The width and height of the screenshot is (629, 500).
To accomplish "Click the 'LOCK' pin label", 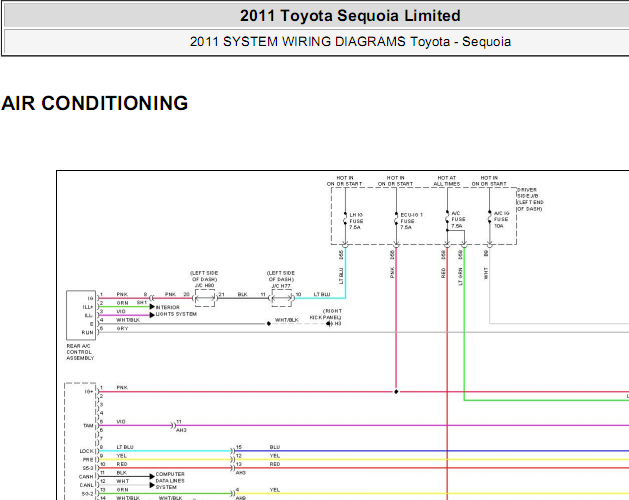I will (x=86, y=451).
